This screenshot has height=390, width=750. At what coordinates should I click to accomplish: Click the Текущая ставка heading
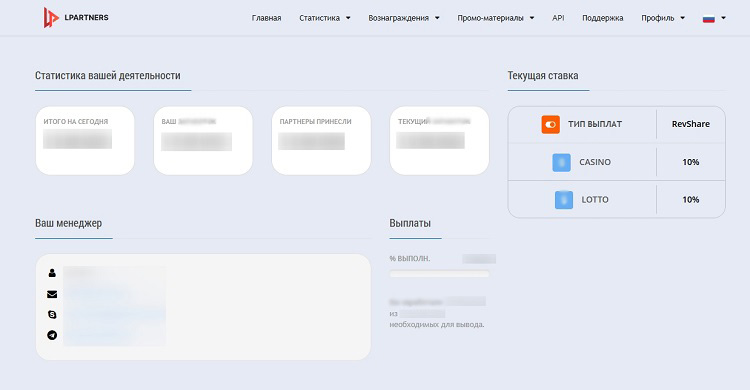click(x=543, y=76)
